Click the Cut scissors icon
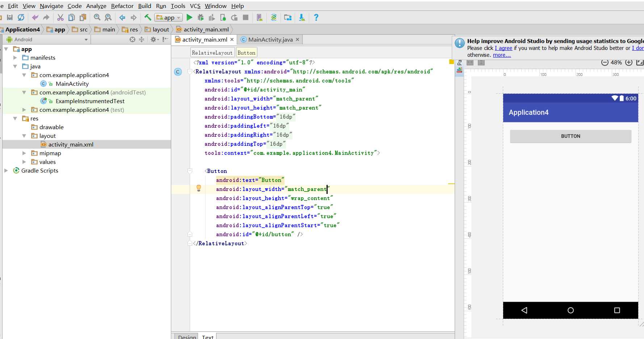 pyautogui.click(x=60, y=17)
